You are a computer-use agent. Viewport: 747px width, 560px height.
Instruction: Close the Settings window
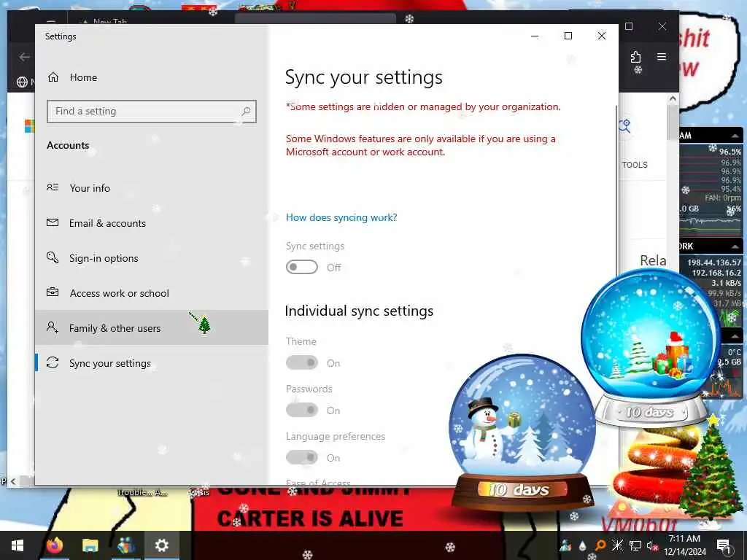[x=602, y=36]
